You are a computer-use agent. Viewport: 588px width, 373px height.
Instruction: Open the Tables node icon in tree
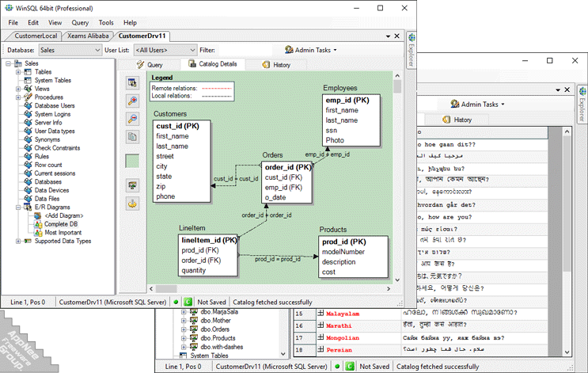coord(28,72)
